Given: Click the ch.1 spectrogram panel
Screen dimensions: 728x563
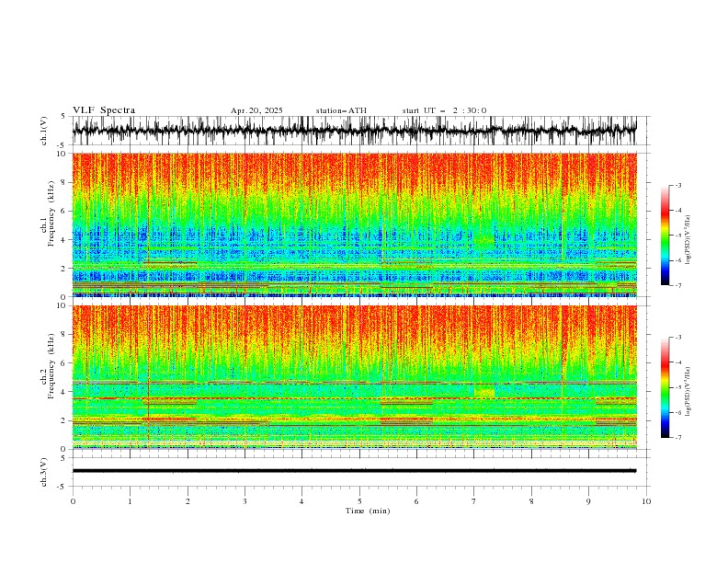Looking at the screenshot, I should point(354,224).
